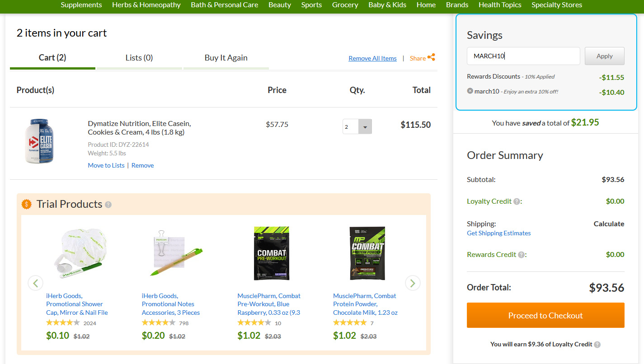Click the Apply promo code button
This screenshot has width=644, height=364.
point(605,56)
